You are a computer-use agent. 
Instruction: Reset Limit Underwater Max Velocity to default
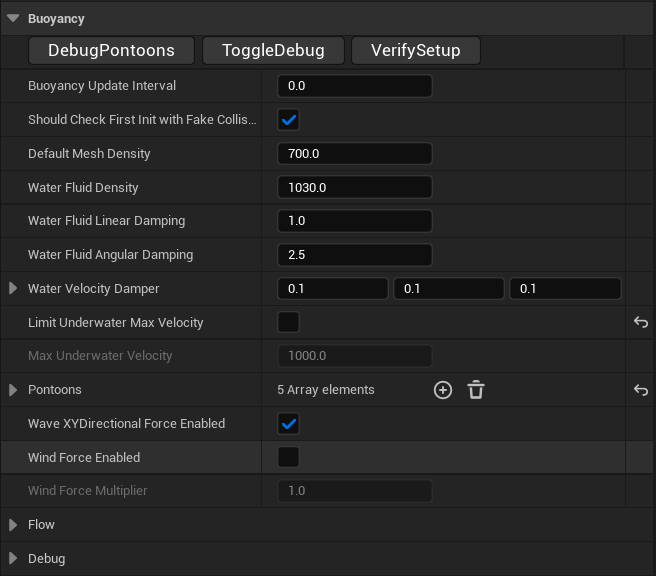pos(641,322)
